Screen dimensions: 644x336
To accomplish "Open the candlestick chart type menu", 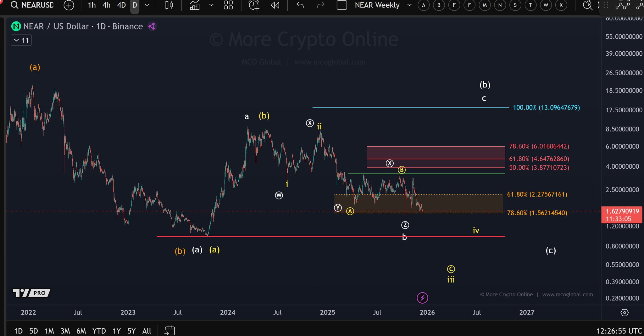I will click(169, 5).
